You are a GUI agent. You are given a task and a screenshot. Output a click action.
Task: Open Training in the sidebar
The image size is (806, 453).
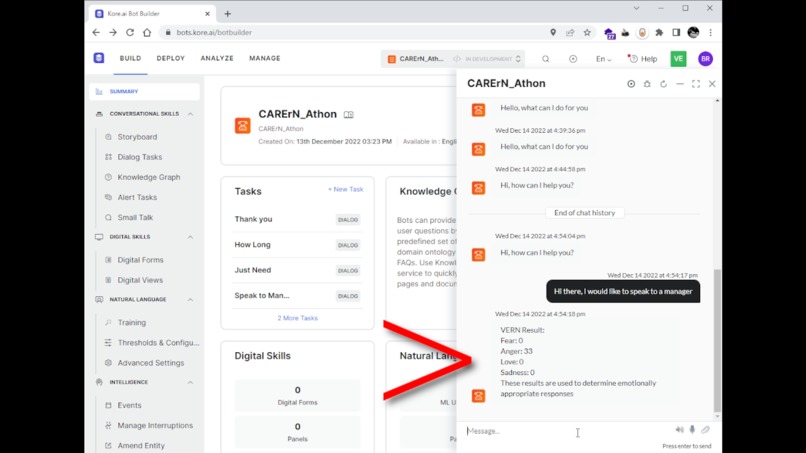pyautogui.click(x=132, y=322)
